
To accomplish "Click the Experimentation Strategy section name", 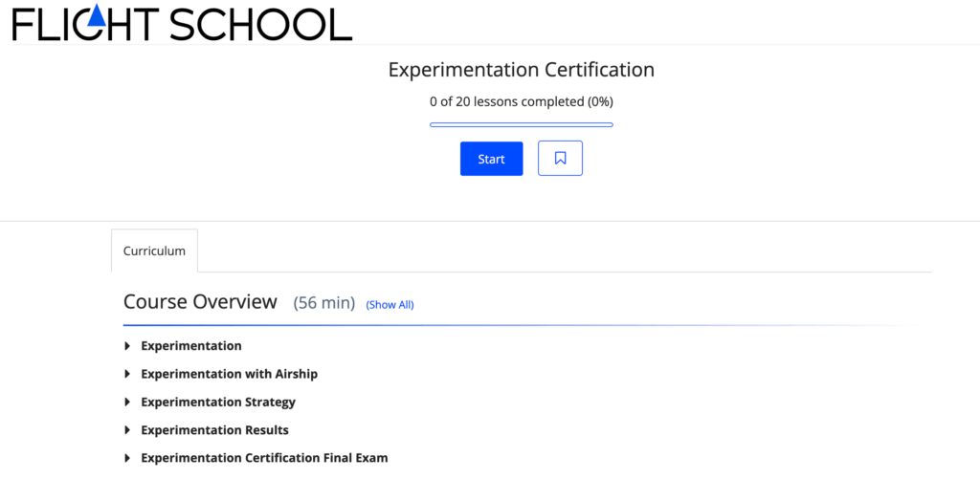I will (218, 403).
